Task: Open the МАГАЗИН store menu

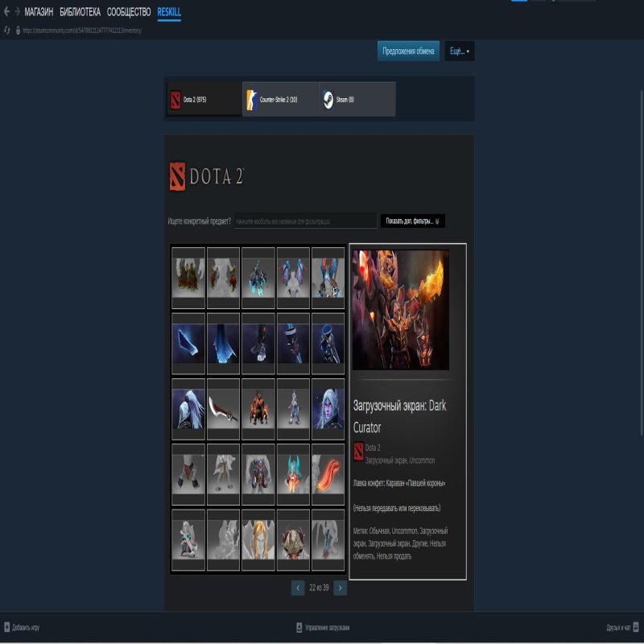Action: (x=39, y=13)
